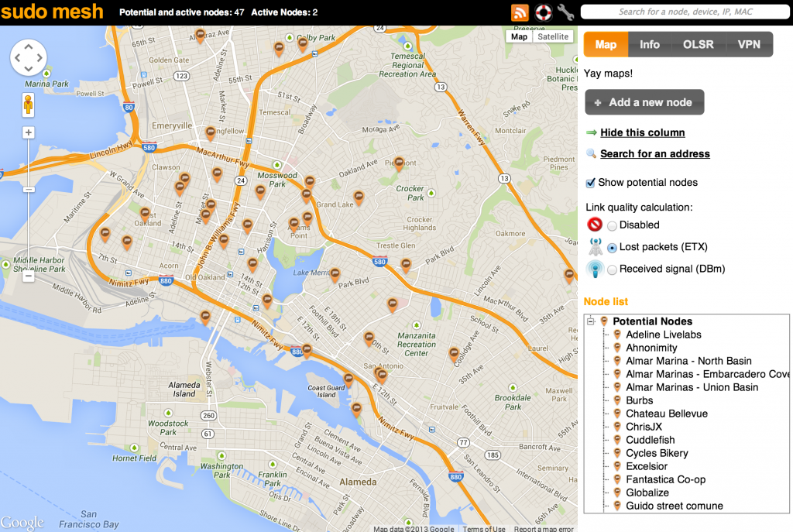Viewport: 793px width, 532px height.
Task: Zoom in with the plus button
Action: tap(29, 132)
